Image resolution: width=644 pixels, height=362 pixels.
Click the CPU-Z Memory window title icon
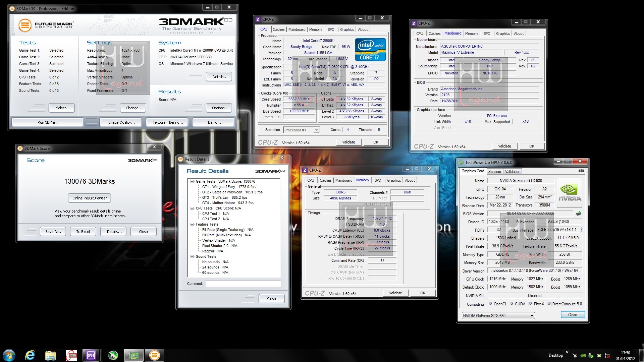[305, 170]
